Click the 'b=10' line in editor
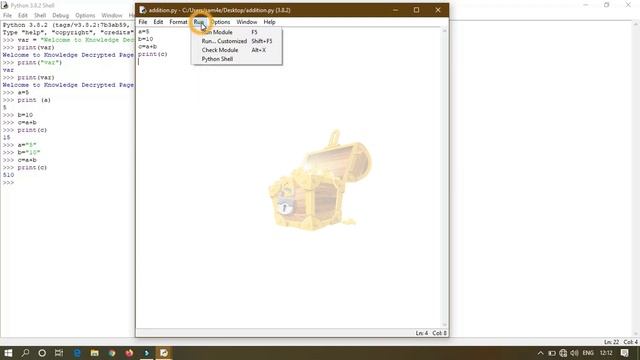The image size is (640, 360). 145,39
